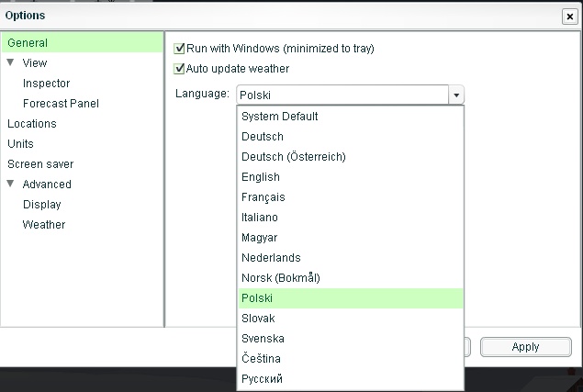This screenshot has width=583, height=392.
Task: Collapse the View tree section
Action: tap(10, 62)
